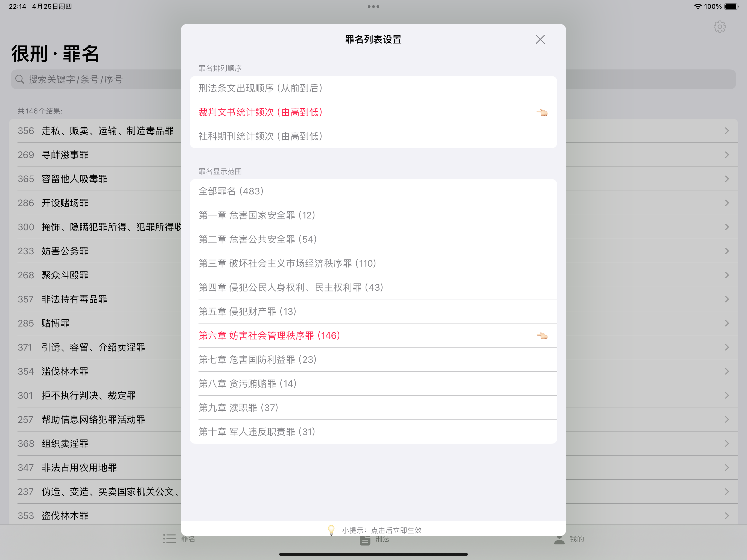Tap the battery status icon
Image resolution: width=747 pixels, height=560 pixels.
click(731, 6)
